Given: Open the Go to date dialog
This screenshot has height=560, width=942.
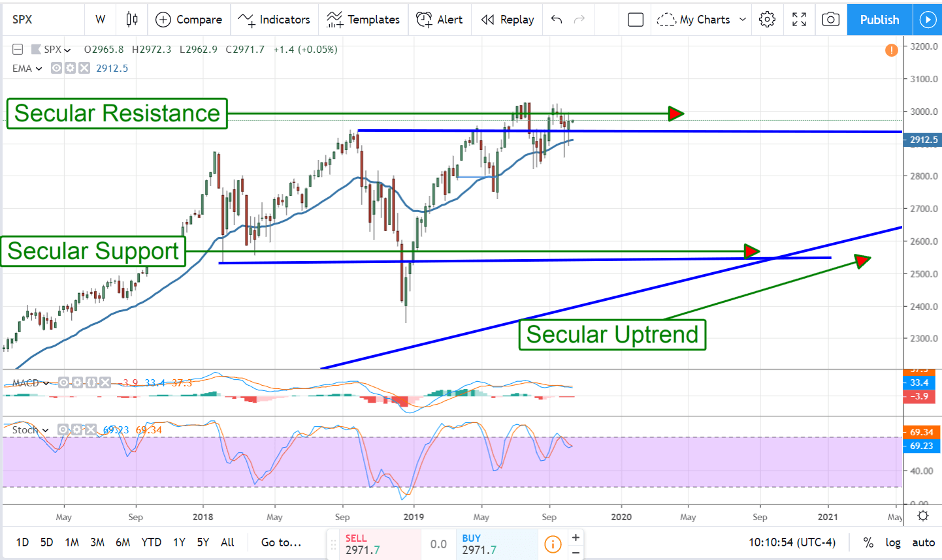Looking at the screenshot, I should point(281,542).
